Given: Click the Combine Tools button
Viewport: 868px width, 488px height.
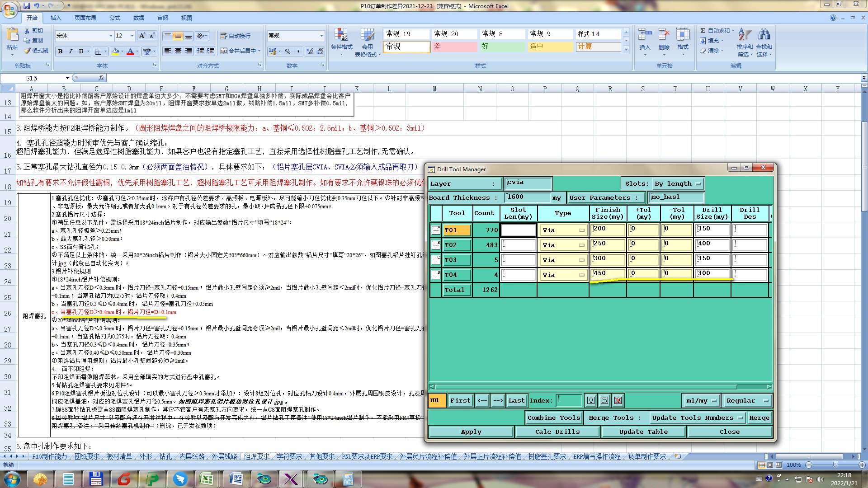Looking at the screenshot, I should 554,418.
